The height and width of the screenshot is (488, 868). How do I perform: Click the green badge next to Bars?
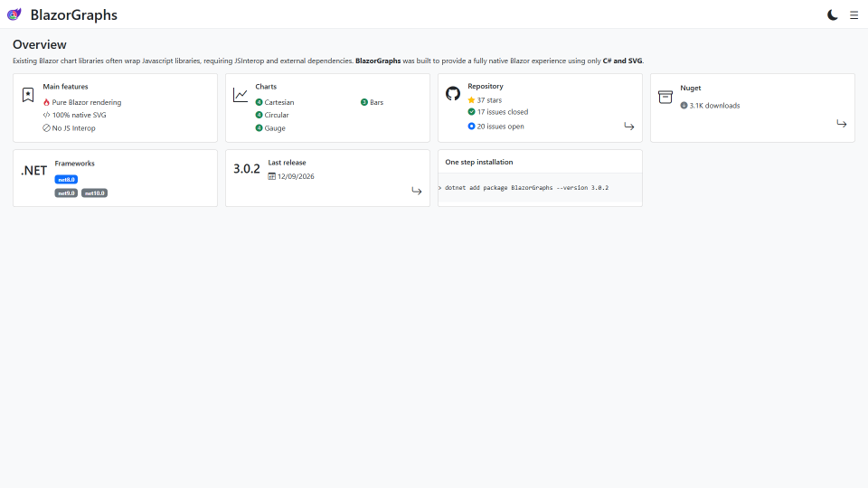pyautogui.click(x=364, y=102)
